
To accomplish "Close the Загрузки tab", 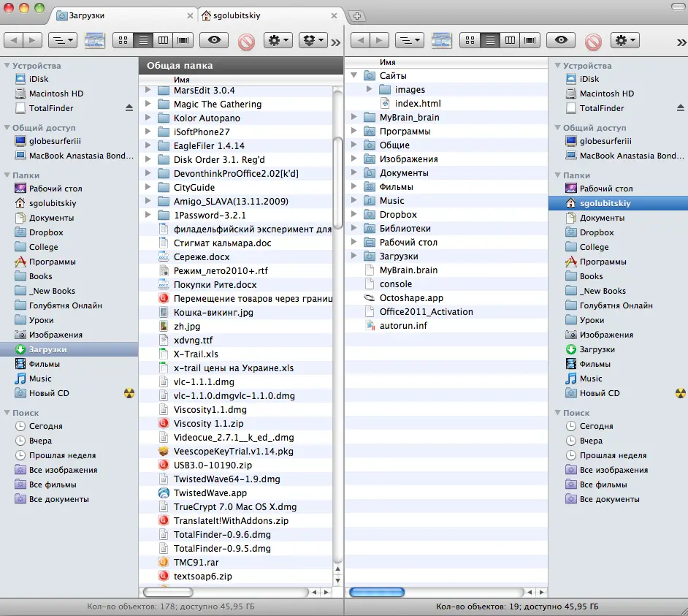I will [x=190, y=16].
